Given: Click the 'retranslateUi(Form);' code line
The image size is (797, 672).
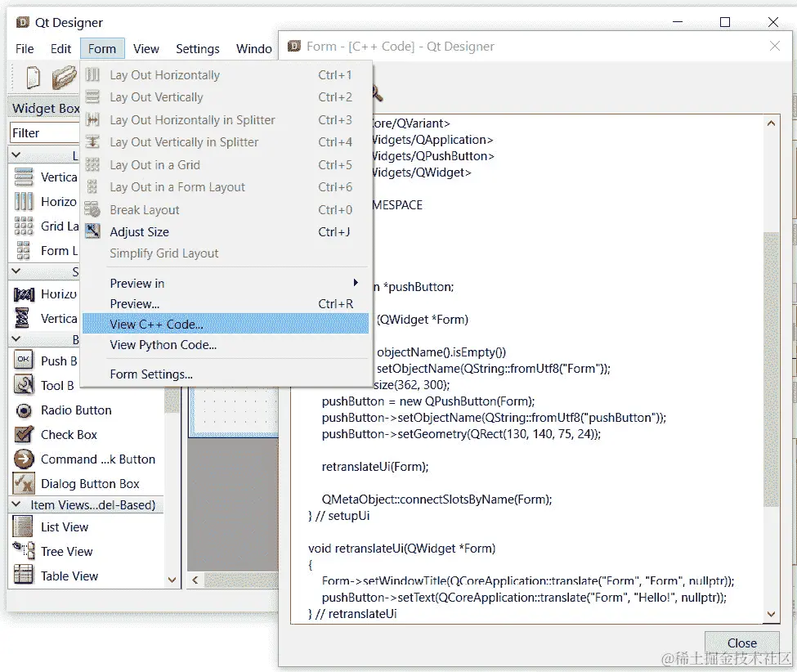Looking at the screenshot, I should coord(375,467).
